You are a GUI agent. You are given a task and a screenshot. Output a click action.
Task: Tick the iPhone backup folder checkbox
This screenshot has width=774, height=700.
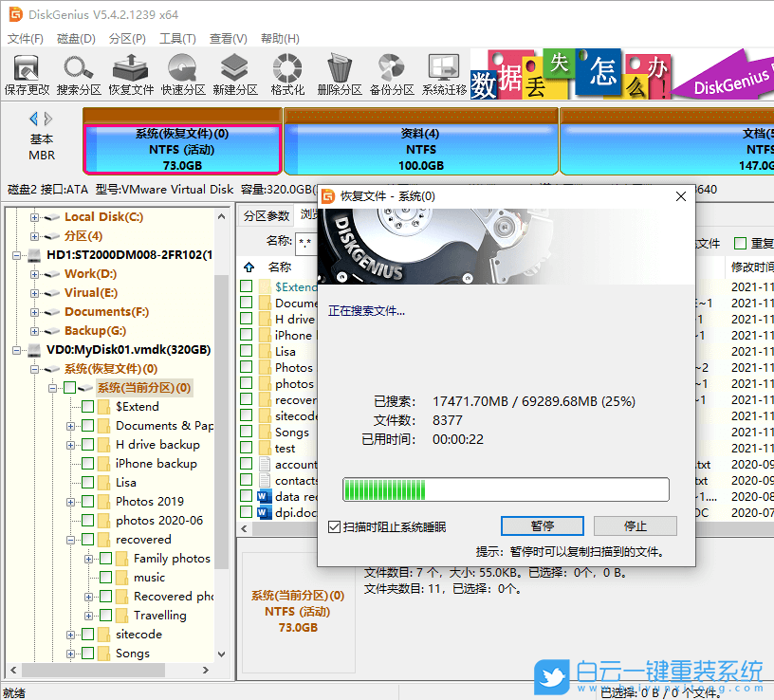88,464
